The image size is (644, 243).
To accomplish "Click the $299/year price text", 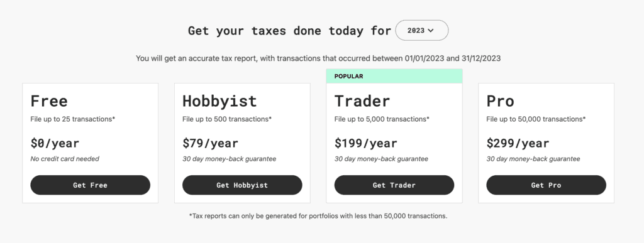I will (x=518, y=143).
